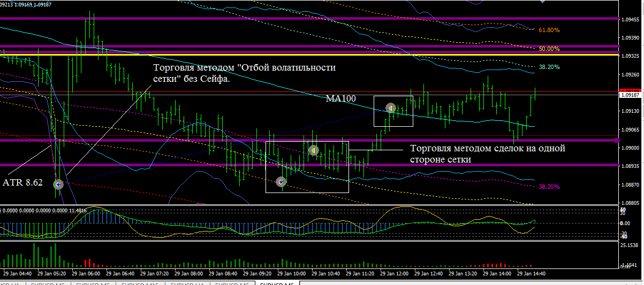
Task: Click the 1.09455 price axis value
Action: [630, 20]
